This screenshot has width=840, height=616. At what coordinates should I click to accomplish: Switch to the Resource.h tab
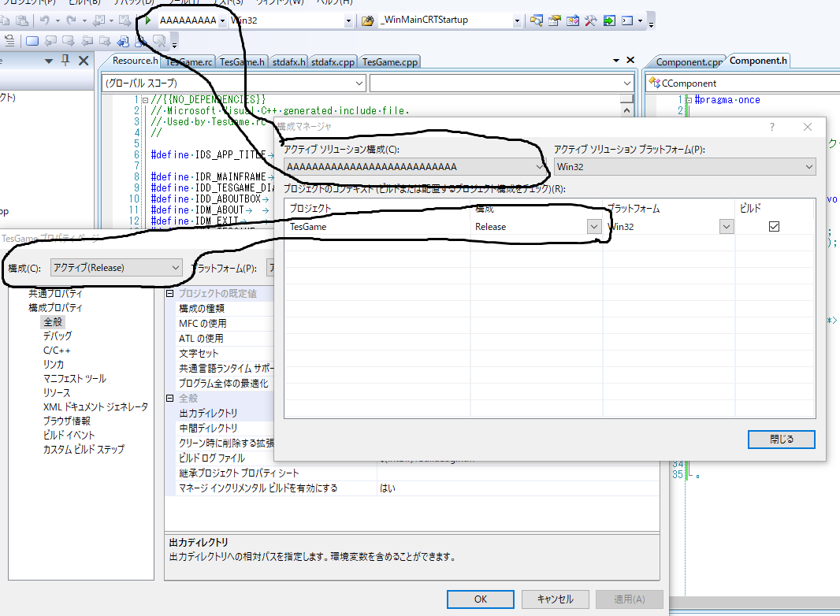pos(135,61)
